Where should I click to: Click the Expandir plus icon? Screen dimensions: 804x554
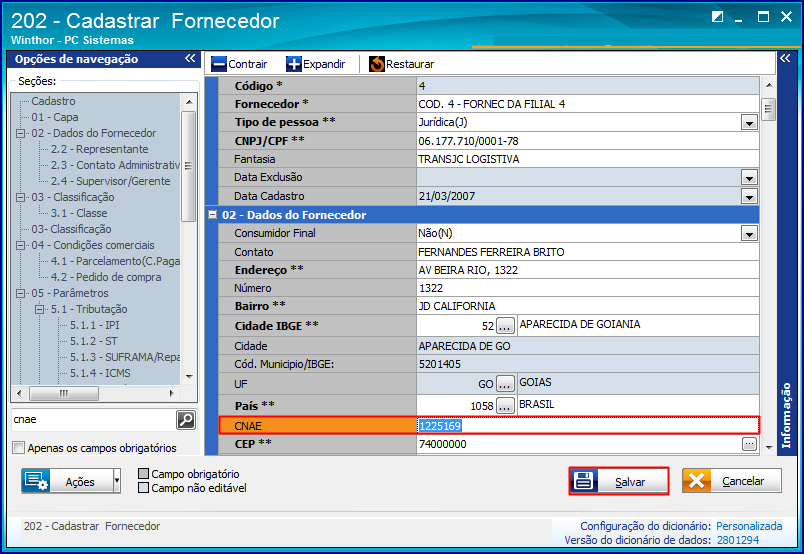[294, 64]
